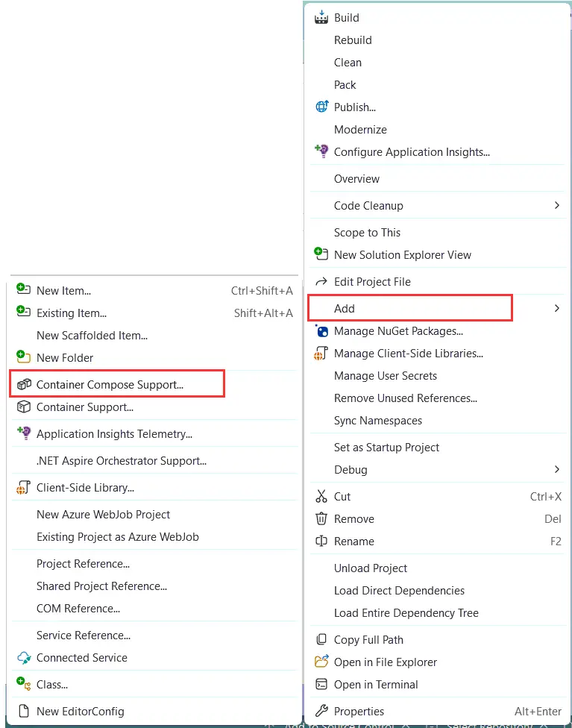Image resolution: width=572 pixels, height=728 pixels.
Task: Click the Build hammer icon
Action: click(321, 17)
